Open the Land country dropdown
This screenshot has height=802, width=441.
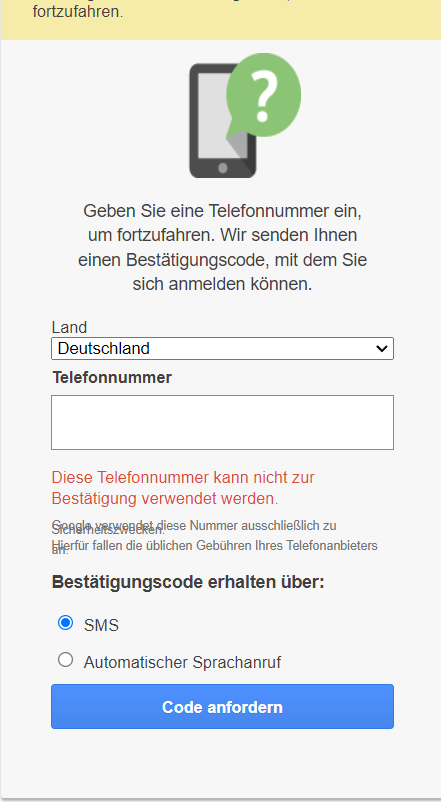222,348
